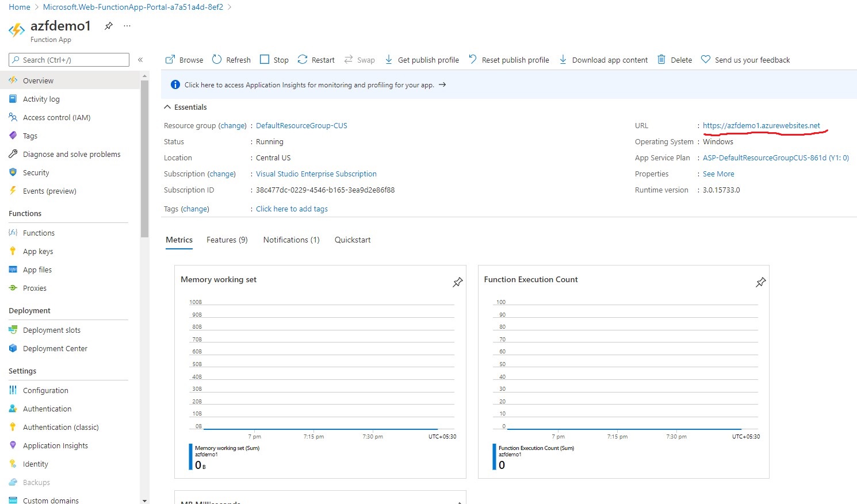
Task: Pin the Function Execution Count chart
Action: click(760, 282)
